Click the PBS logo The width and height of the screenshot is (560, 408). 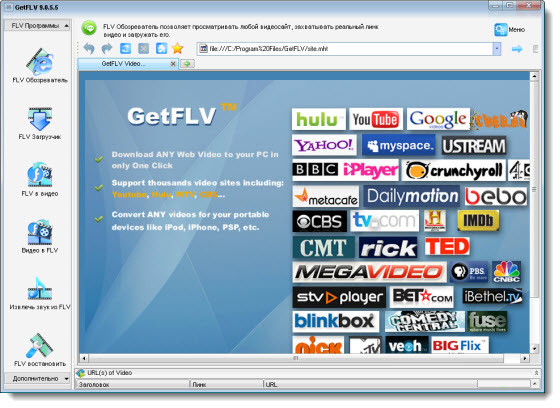(x=469, y=272)
